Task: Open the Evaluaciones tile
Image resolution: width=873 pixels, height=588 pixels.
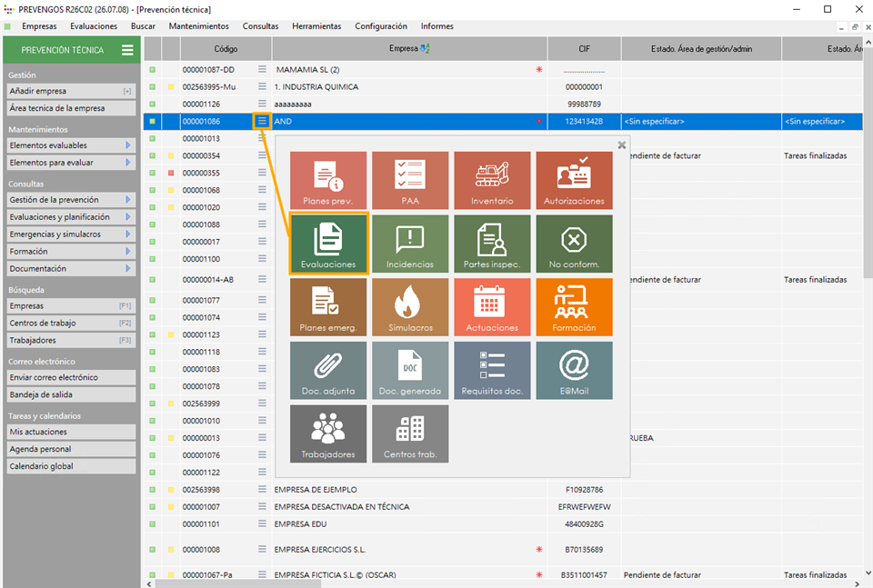Action: (x=328, y=244)
